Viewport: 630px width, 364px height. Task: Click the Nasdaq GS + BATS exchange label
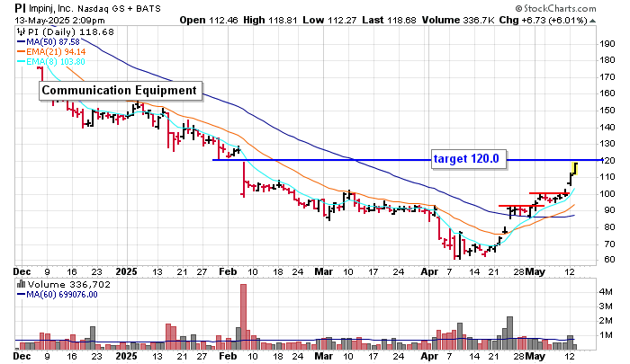tap(120, 8)
